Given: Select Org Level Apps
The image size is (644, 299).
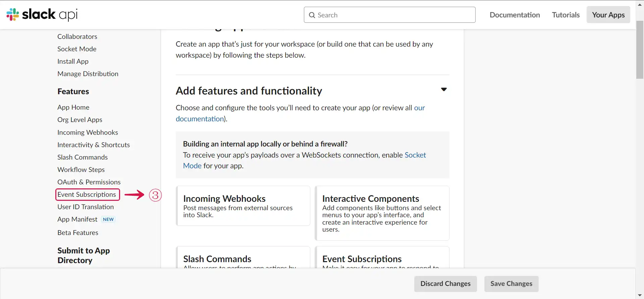Looking at the screenshot, I should point(79,120).
